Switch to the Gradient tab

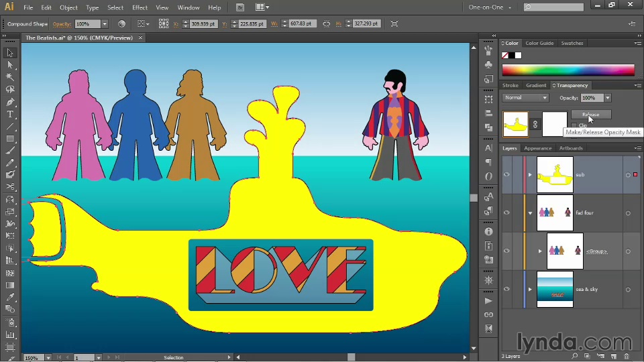[536, 85]
